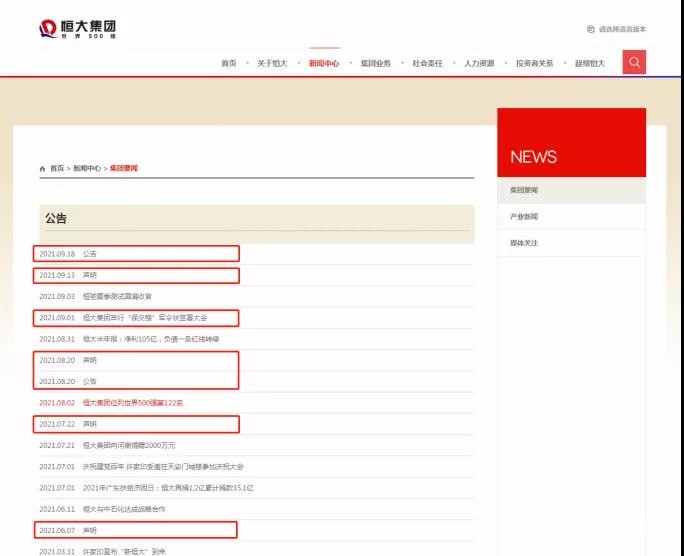Open 2021.07.21 河南捐赠2000万元 entry
The width and height of the screenshot is (684, 556).
coord(107,445)
